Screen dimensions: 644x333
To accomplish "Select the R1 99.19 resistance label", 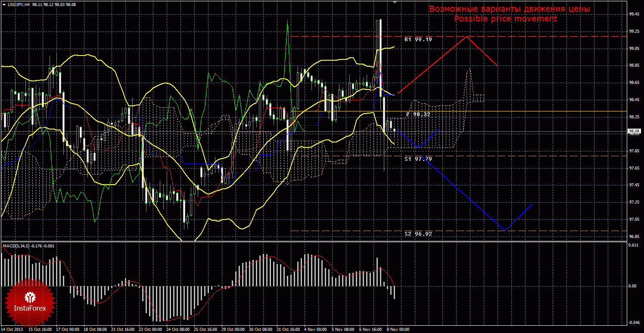I will 418,39.
